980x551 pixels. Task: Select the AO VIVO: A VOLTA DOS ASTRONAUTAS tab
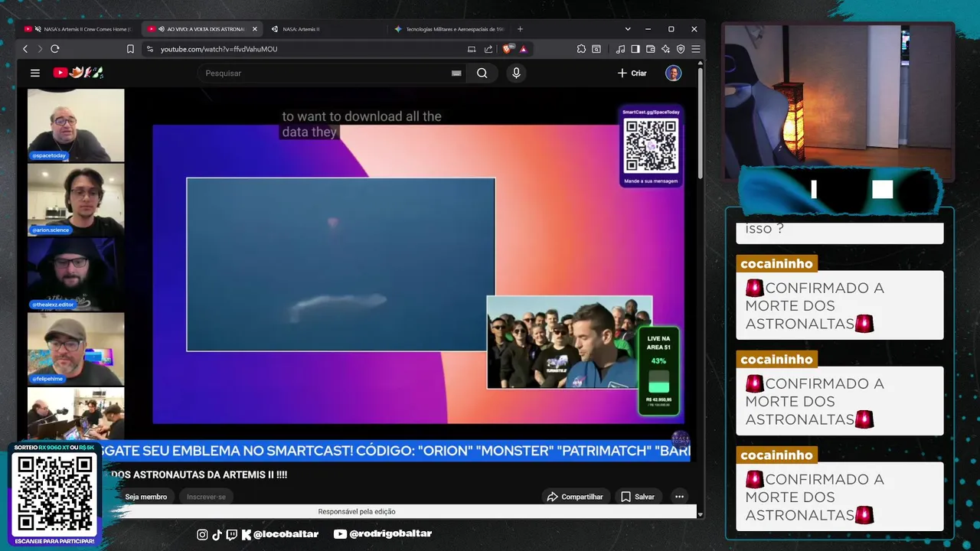201,29
